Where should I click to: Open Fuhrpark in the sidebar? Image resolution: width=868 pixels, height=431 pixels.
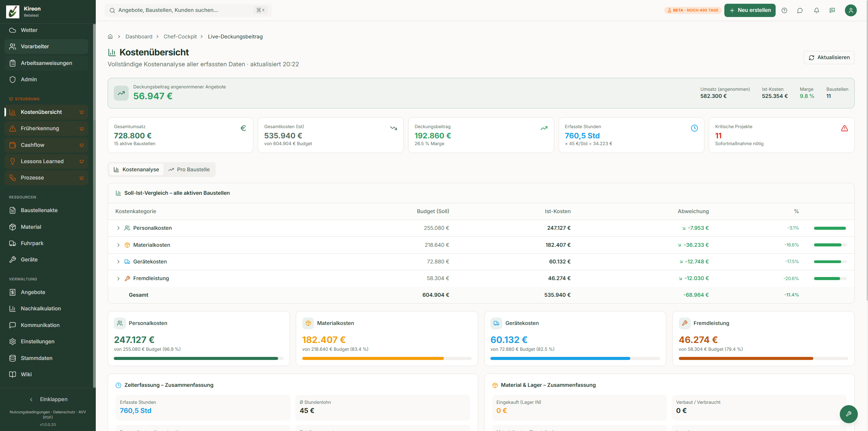point(47,243)
